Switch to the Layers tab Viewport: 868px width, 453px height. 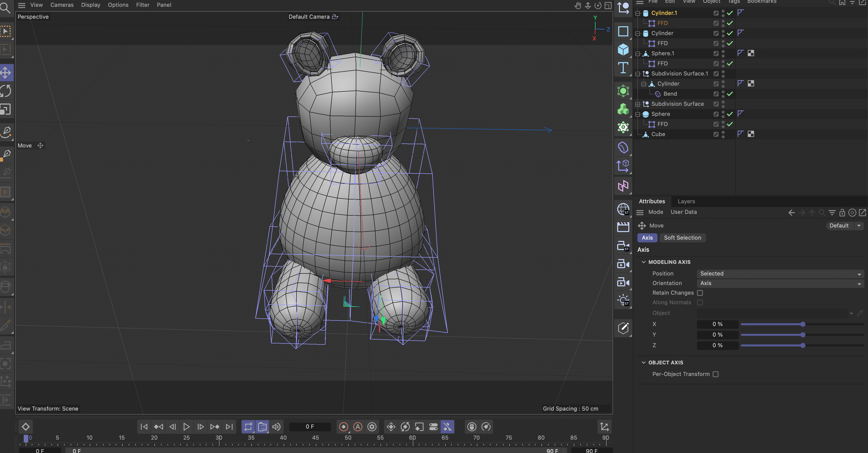[686, 201]
